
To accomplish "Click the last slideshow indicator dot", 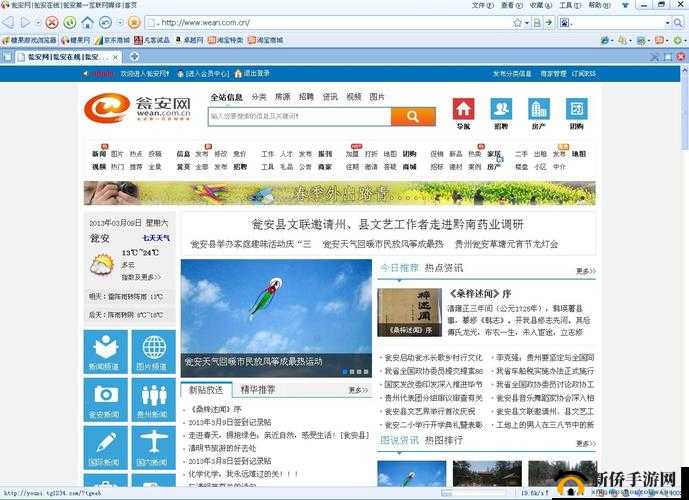I will pyautogui.click(x=366, y=372).
